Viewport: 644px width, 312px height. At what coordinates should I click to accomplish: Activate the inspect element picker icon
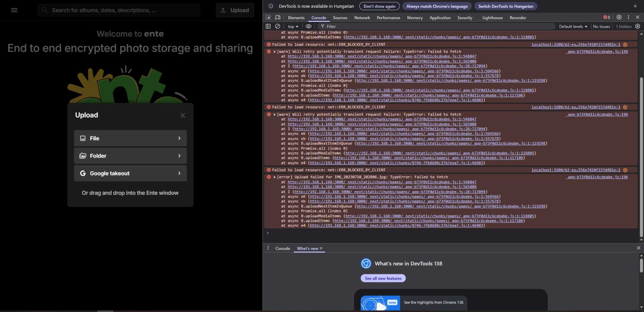268,18
